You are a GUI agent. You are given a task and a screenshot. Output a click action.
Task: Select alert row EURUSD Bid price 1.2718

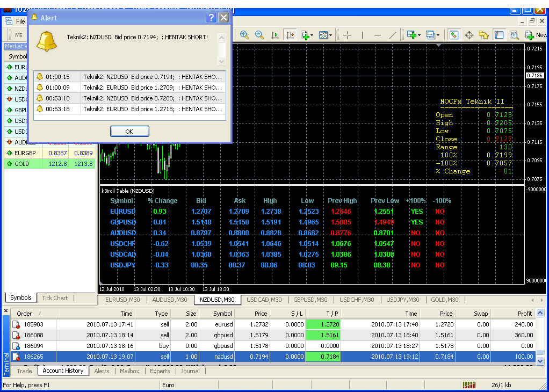(x=129, y=109)
